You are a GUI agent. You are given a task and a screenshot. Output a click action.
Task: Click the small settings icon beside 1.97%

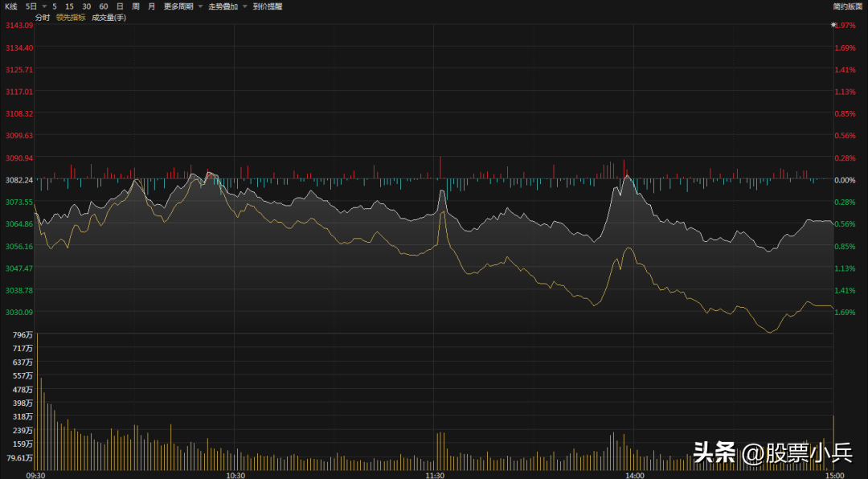coord(833,25)
